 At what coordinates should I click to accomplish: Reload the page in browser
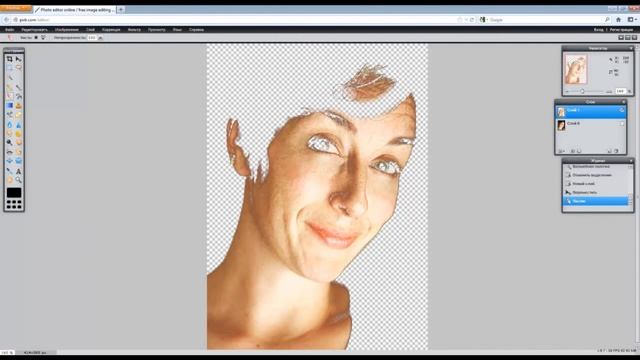pos(472,20)
